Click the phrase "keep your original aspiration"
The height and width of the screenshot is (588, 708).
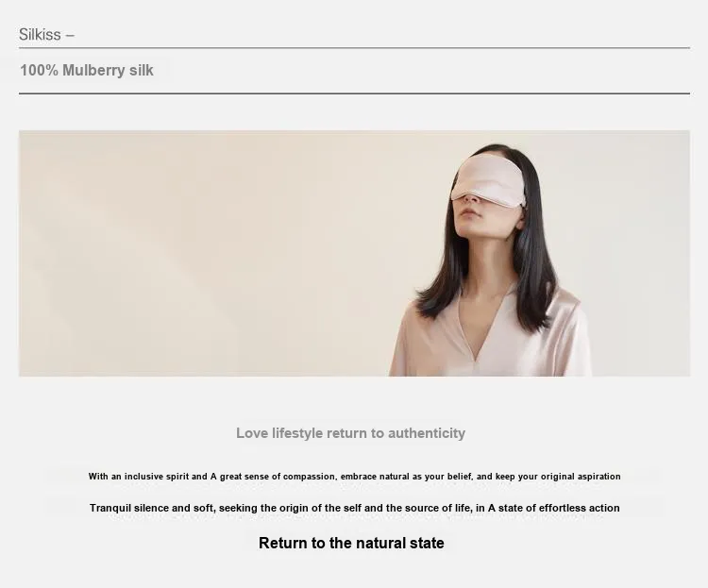(x=558, y=477)
